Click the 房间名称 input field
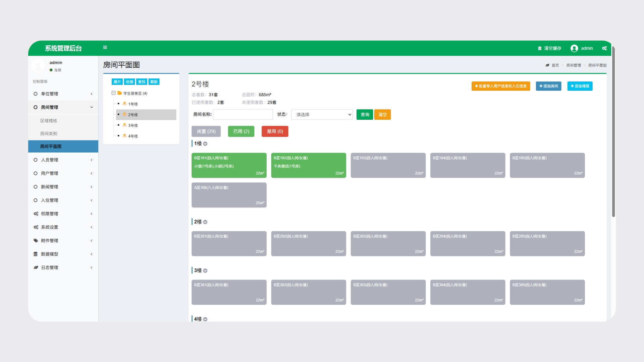 point(243,115)
